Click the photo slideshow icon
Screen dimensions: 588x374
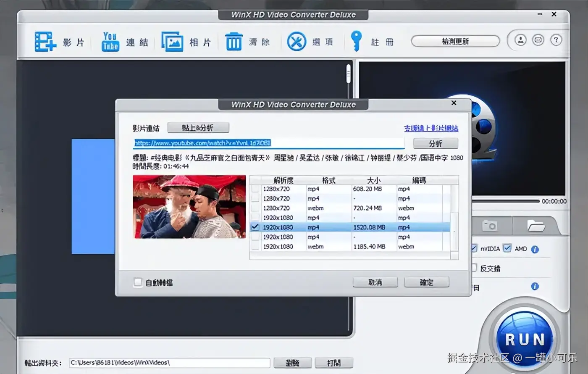coord(172,42)
